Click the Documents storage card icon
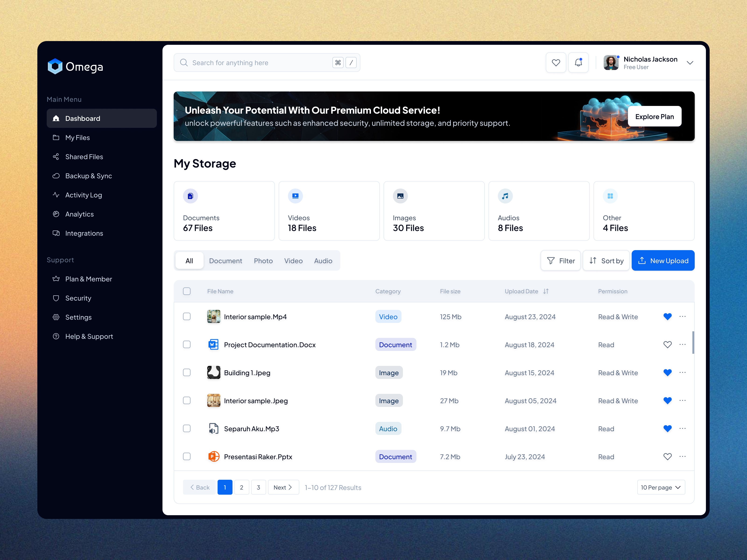 [x=190, y=196]
